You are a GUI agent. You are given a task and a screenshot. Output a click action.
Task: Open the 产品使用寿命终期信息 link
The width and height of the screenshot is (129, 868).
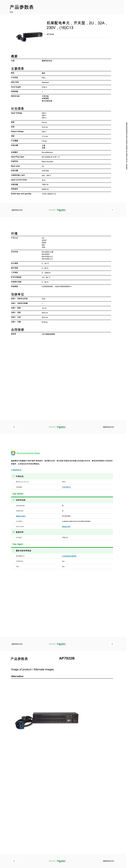point(69,556)
